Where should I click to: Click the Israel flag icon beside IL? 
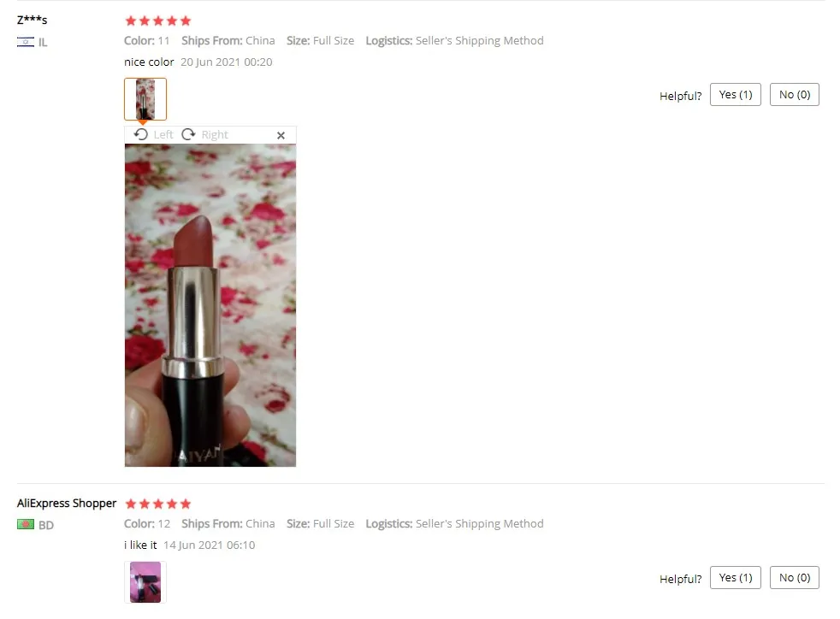(25, 42)
